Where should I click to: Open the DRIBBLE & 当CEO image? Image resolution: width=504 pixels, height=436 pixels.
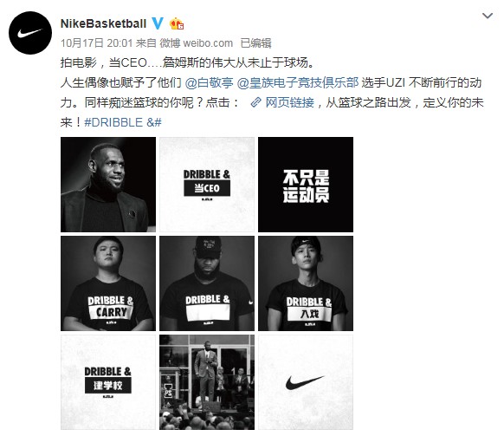[x=207, y=185]
